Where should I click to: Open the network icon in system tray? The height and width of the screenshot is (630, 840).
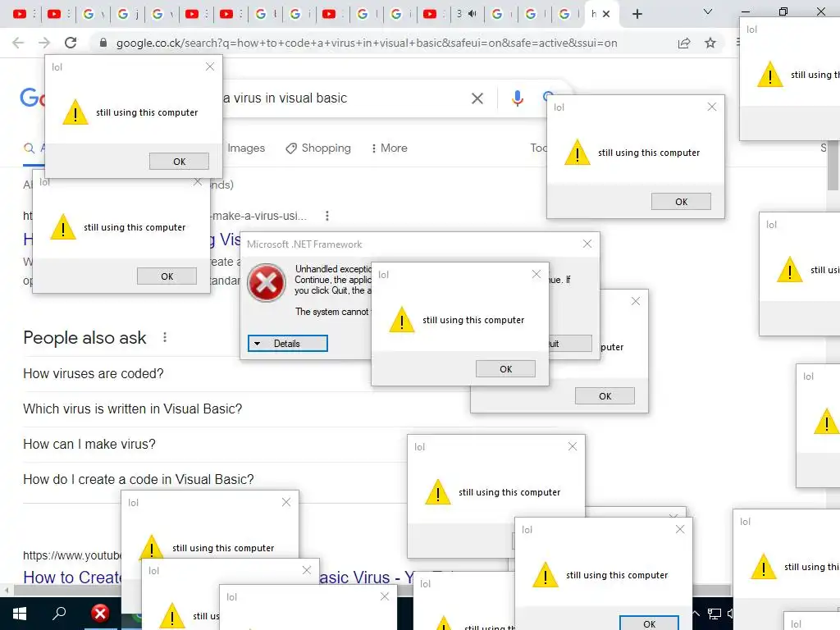(x=714, y=614)
